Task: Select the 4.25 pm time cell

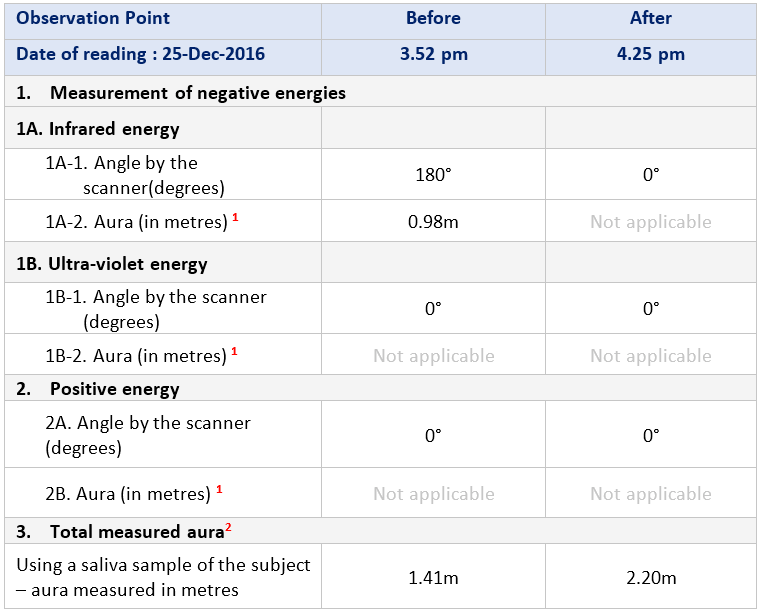Action: pos(650,54)
